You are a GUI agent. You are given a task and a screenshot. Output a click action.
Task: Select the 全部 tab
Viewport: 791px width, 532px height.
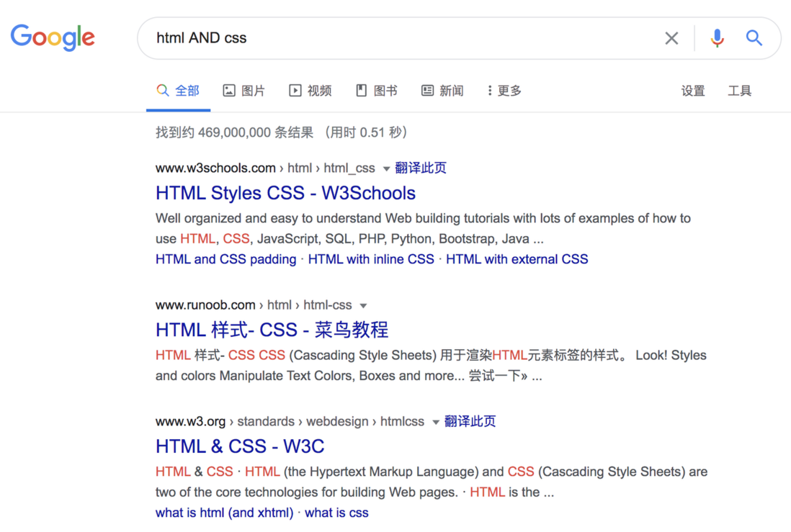(x=178, y=91)
